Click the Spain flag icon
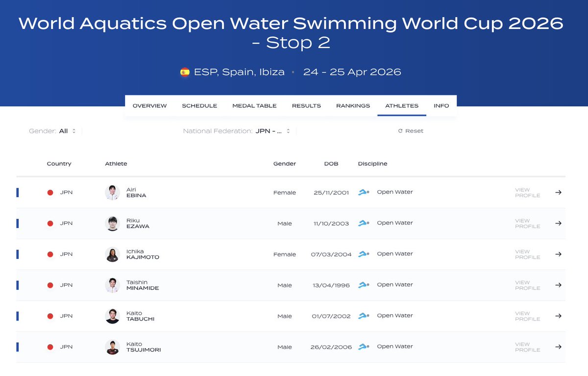 point(185,72)
